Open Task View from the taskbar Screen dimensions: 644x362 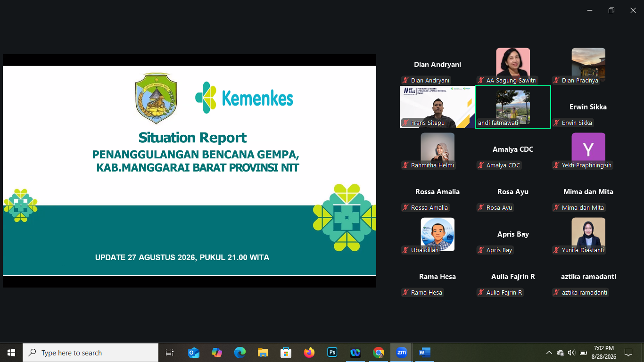[x=170, y=353]
